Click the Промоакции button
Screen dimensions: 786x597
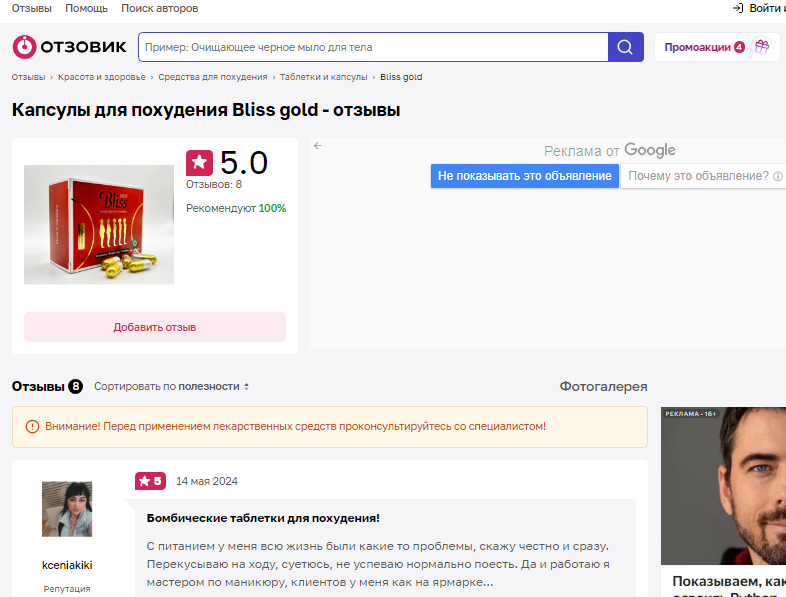pos(717,47)
